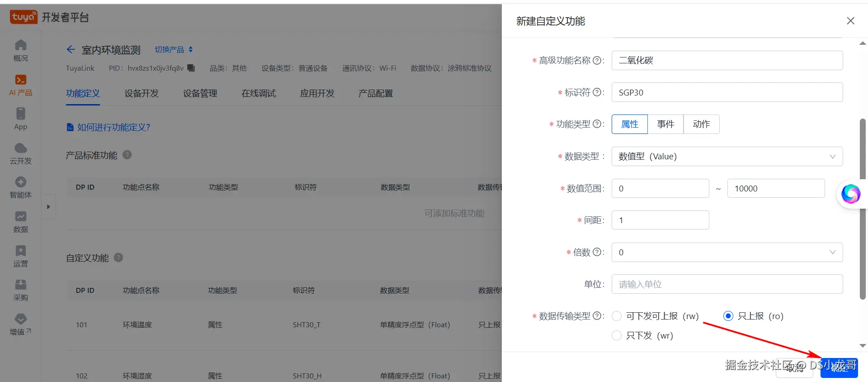Click the 单位 unit input field
This screenshot has height=382, width=868.
[x=727, y=284]
